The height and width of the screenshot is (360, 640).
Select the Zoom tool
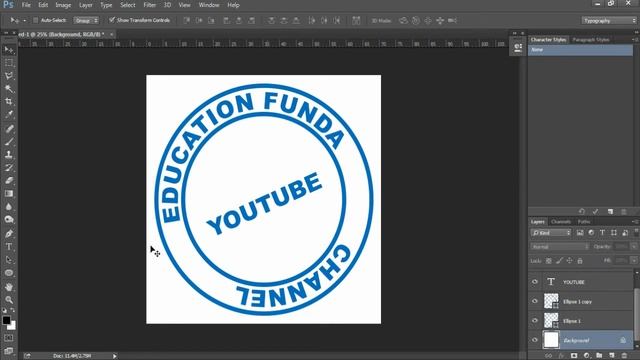pyautogui.click(x=9, y=300)
